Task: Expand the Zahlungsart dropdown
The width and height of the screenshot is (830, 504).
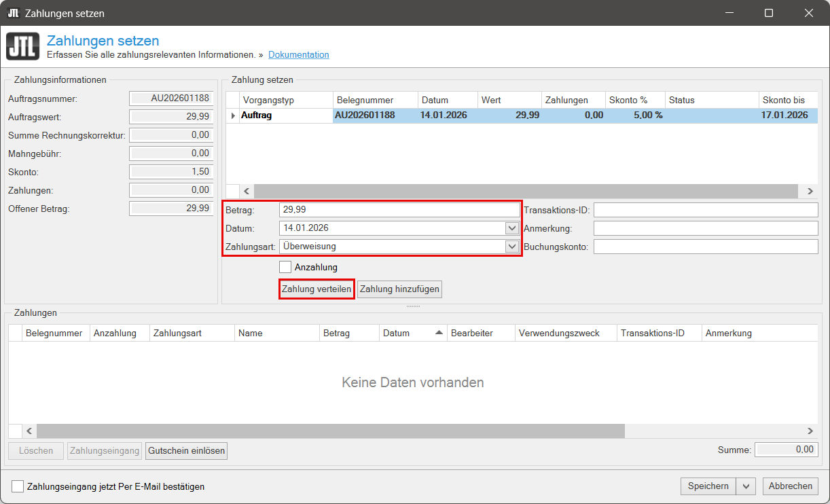Action: [512, 247]
